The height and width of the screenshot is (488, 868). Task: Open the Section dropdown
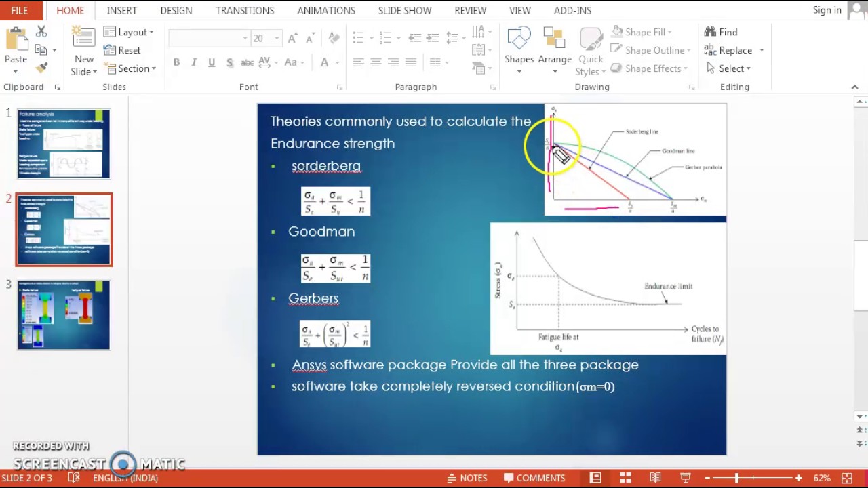point(129,68)
